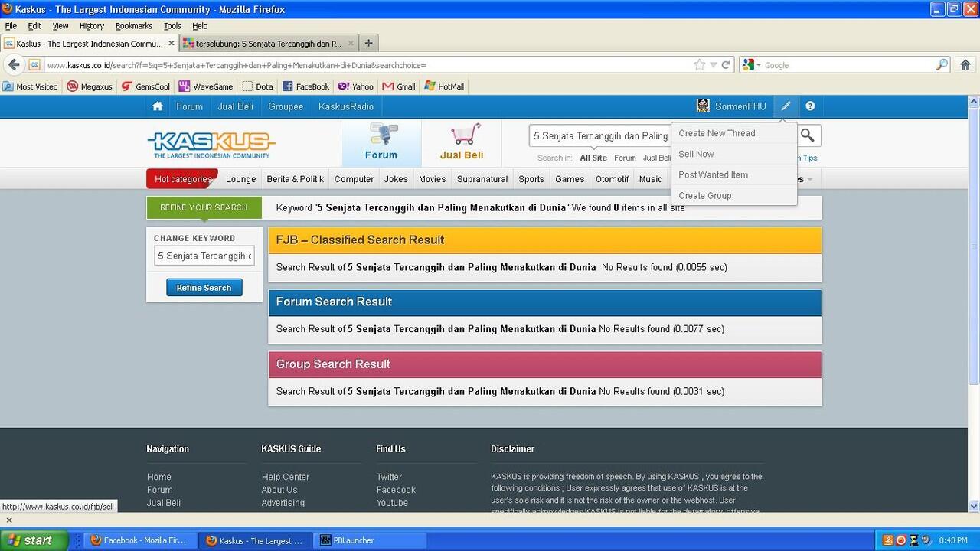Click KaskusRadio in the navbar
Screen dimensions: 980x551
tap(346, 106)
